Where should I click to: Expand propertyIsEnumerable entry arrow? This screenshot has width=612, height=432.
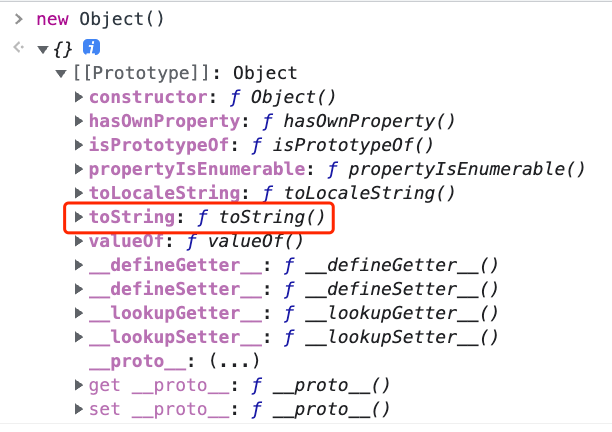[79, 169]
